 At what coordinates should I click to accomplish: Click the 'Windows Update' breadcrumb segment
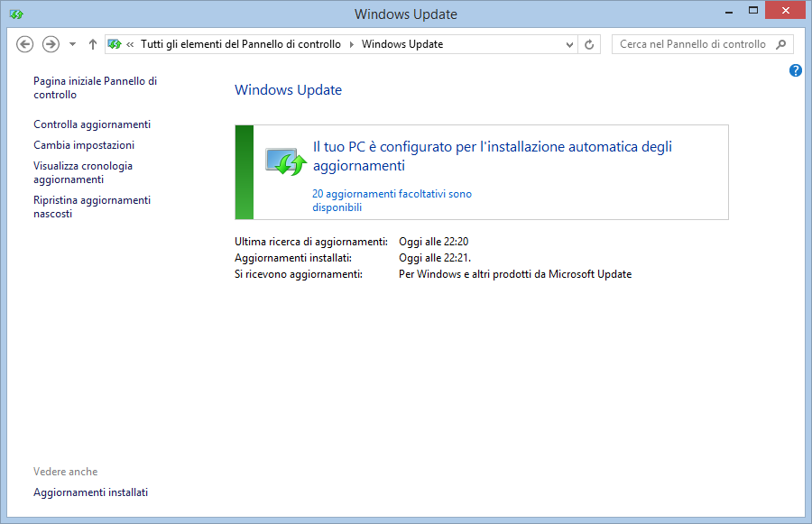(x=402, y=44)
